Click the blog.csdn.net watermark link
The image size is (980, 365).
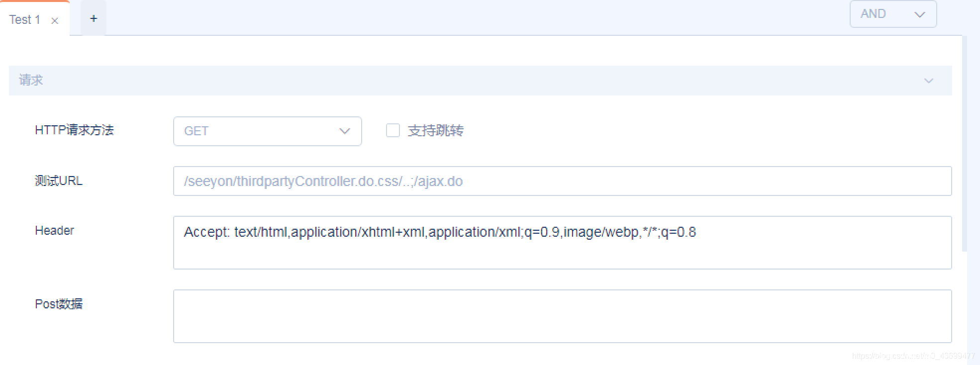913,356
